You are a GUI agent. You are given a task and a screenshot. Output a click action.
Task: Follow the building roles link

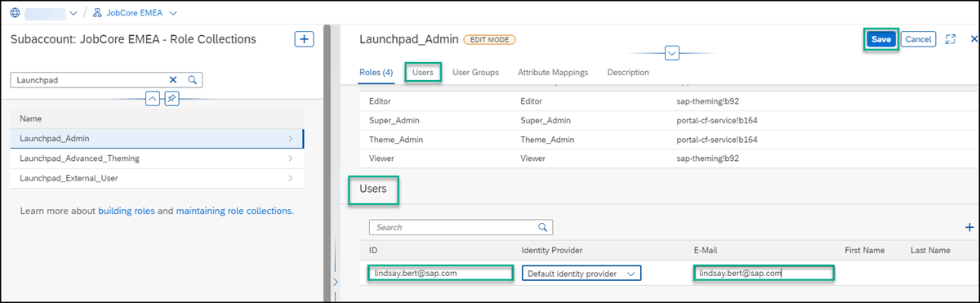(126, 211)
